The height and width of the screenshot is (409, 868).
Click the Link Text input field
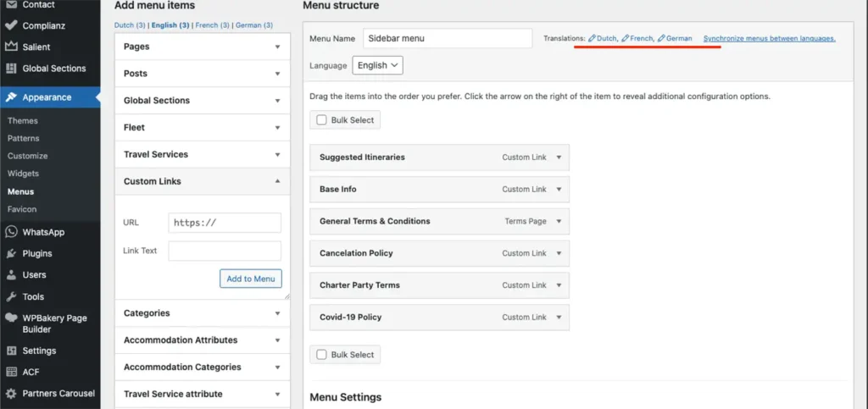click(x=225, y=251)
